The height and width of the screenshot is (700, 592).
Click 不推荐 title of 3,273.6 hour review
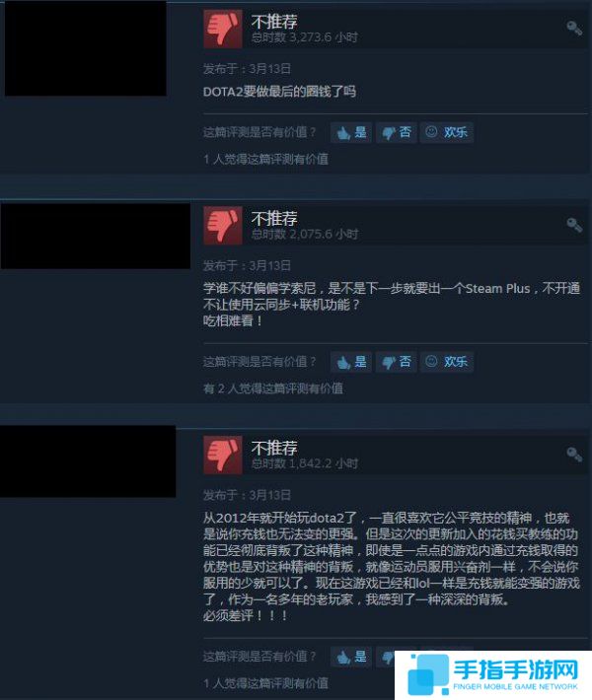(x=274, y=22)
